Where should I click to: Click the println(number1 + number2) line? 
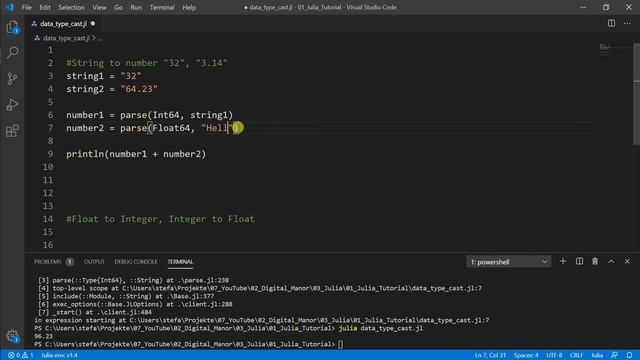(136, 154)
